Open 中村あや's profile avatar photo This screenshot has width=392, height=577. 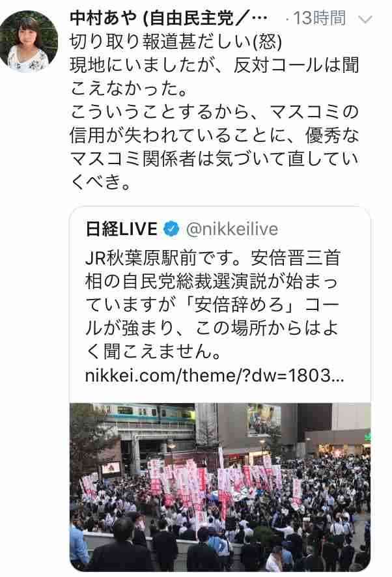(29, 41)
